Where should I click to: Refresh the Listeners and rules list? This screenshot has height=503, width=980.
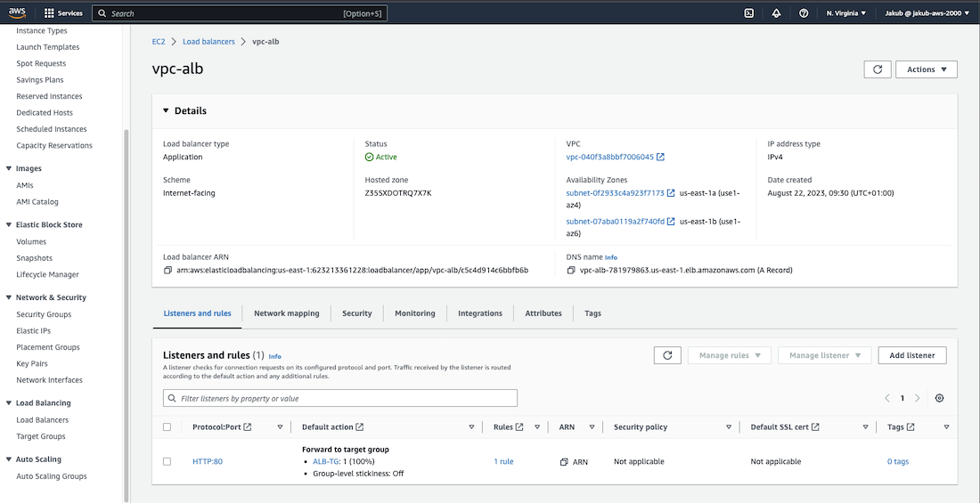click(x=667, y=355)
